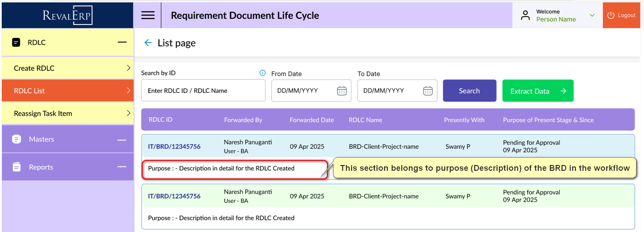Open the To Date calendar picker
The height and width of the screenshot is (232, 644).
pos(427,91)
